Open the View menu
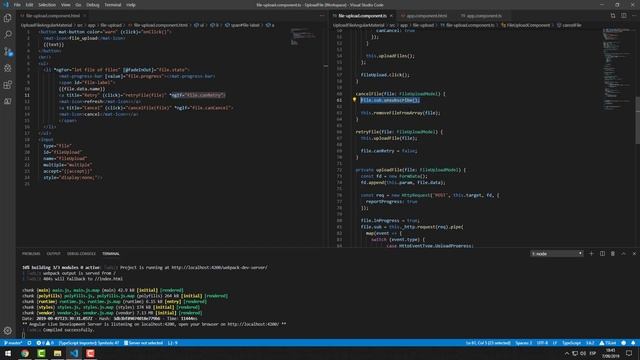The height and width of the screenshot is (360, 640). point(66,5)
